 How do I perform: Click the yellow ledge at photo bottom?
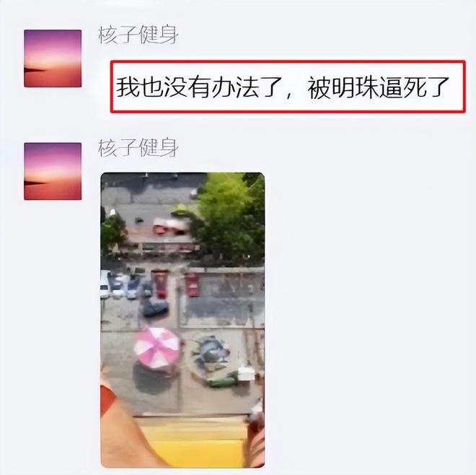click(194, 444)
